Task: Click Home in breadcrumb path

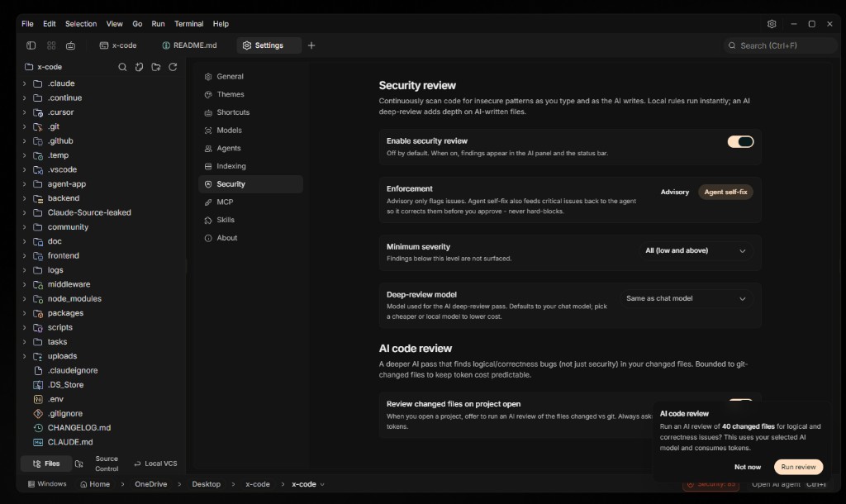Action: [x=95, y=484]
